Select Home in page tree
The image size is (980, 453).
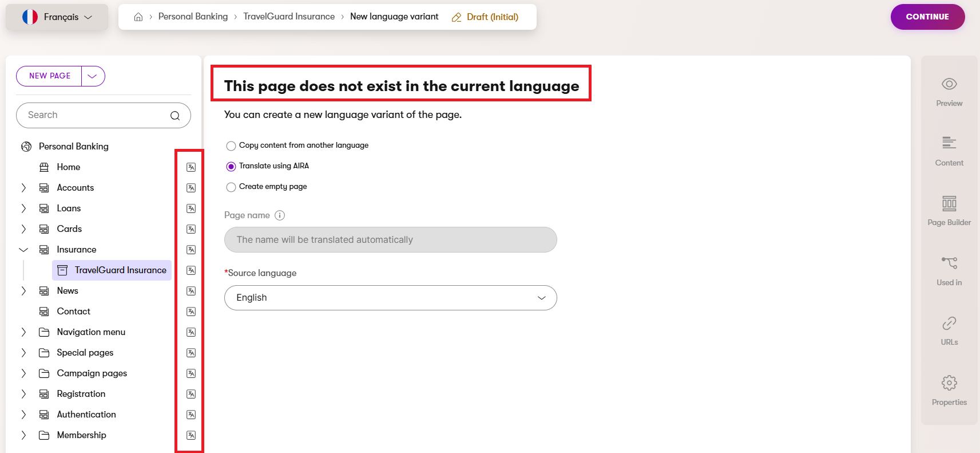click(68, 167)
